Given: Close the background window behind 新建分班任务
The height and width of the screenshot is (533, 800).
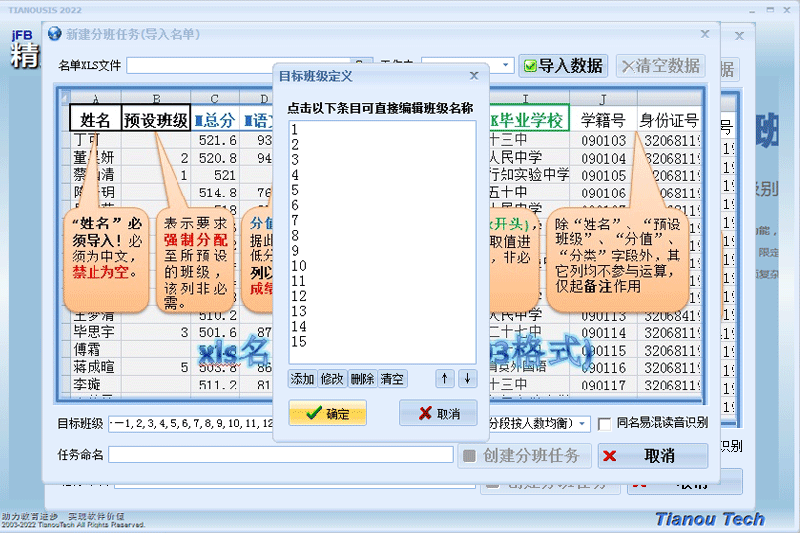Looking at the screenshot, I should (739, 36).
